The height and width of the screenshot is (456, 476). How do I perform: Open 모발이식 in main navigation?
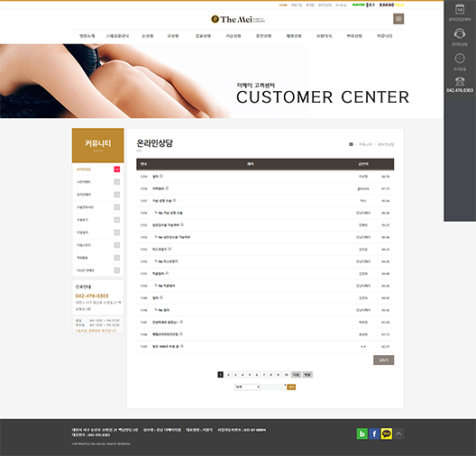coord(324,36)
